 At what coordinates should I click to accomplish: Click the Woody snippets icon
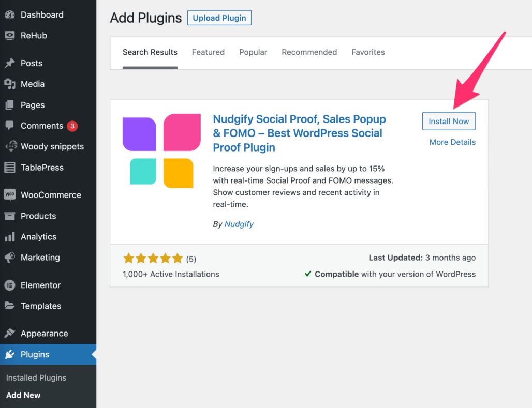point(11,146)
